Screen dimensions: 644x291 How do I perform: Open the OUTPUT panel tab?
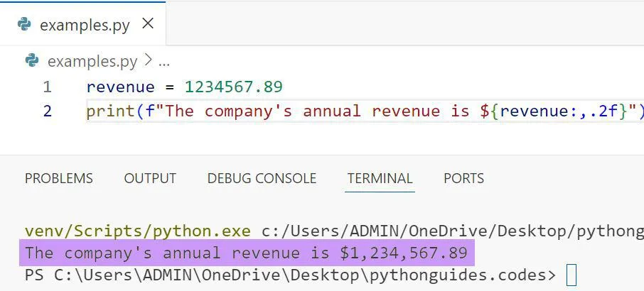click(150, 178)
